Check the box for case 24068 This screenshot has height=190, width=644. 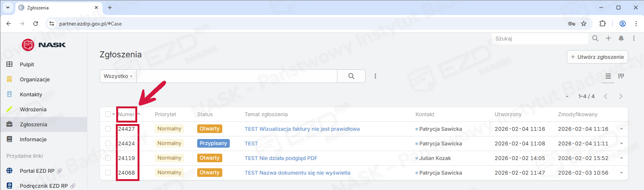coord(108,173)
